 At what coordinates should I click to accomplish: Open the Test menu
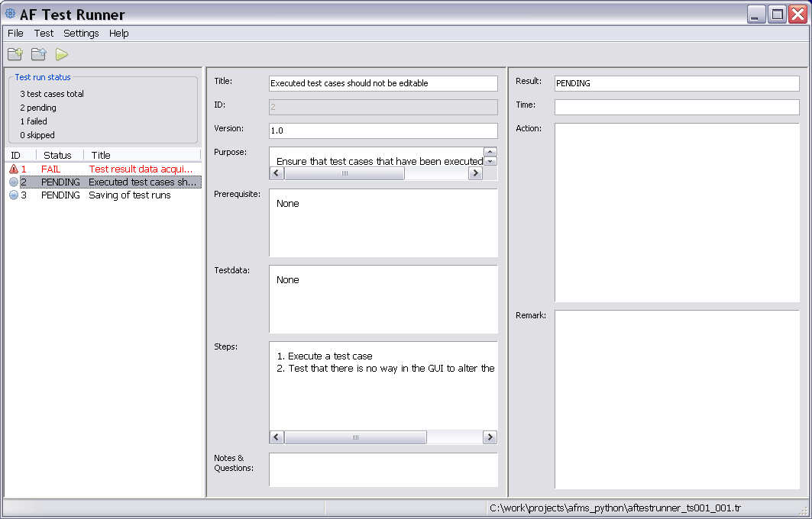click(x=44, y=34)
